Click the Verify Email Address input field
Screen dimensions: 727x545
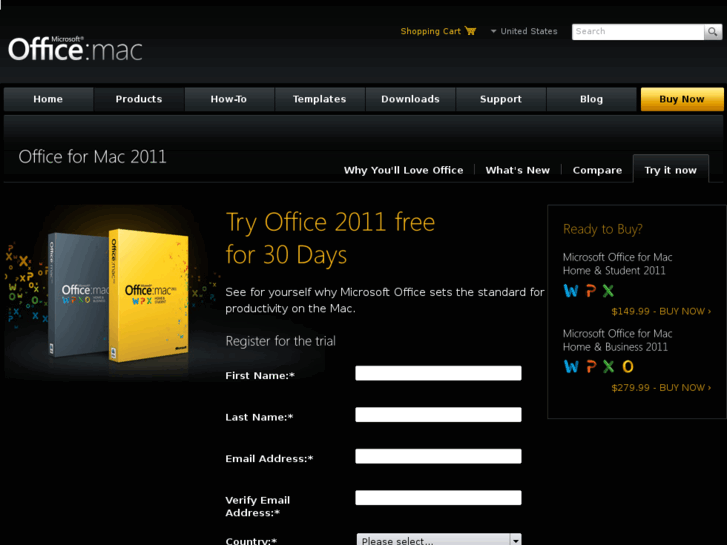[x=438, y=498]
